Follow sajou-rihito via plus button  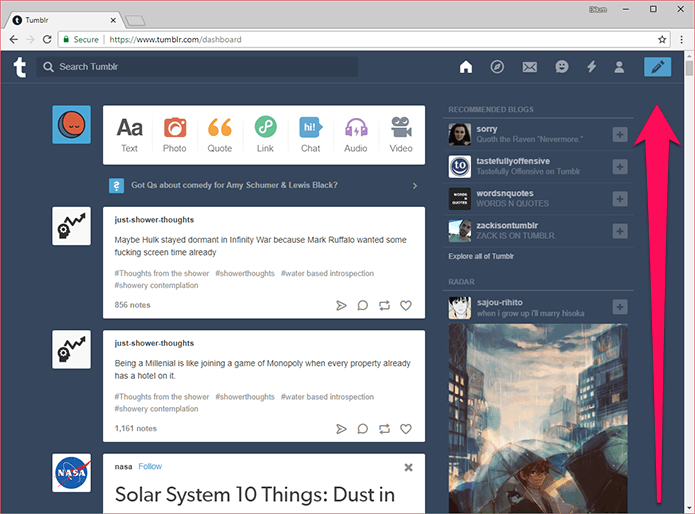620,307
